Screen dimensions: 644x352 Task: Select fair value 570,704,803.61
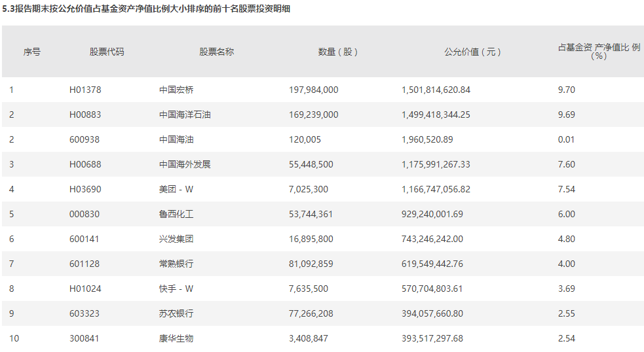[x=432, y=289]
